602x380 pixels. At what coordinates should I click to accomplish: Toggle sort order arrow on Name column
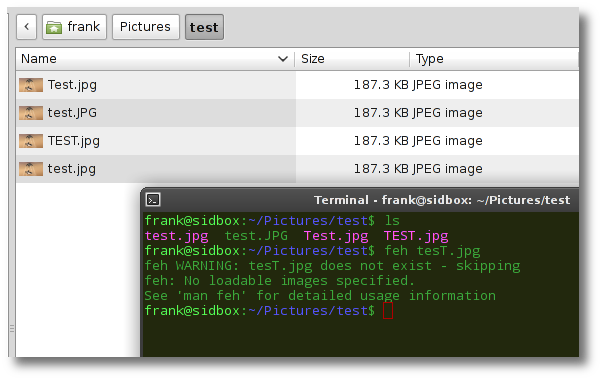(x=283, y=59)
